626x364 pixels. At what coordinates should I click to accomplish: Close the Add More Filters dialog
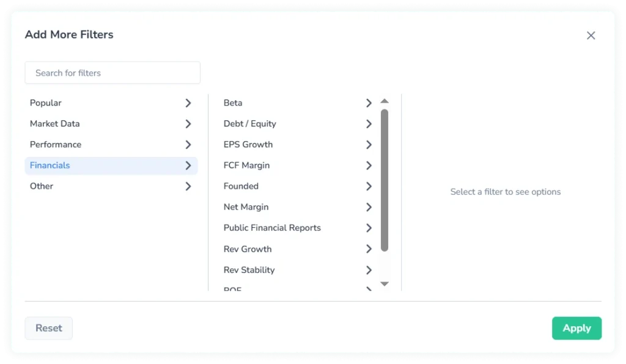tap(591, 35)
